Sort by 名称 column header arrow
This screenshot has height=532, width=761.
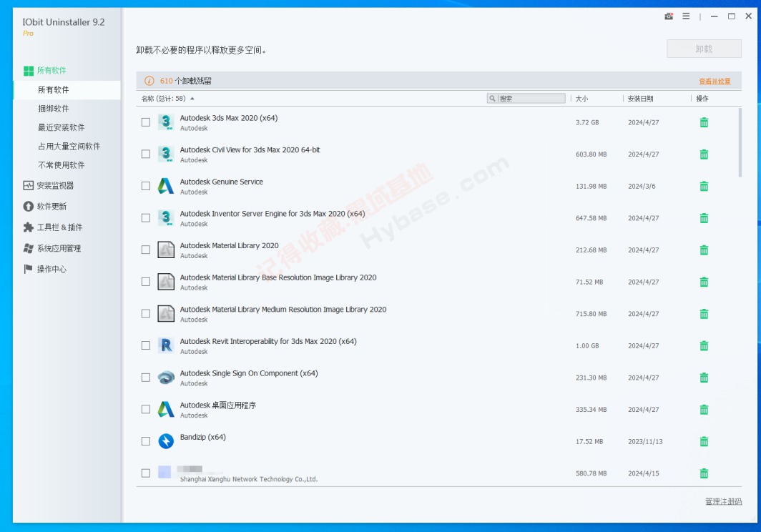click(x=192, y=99)
